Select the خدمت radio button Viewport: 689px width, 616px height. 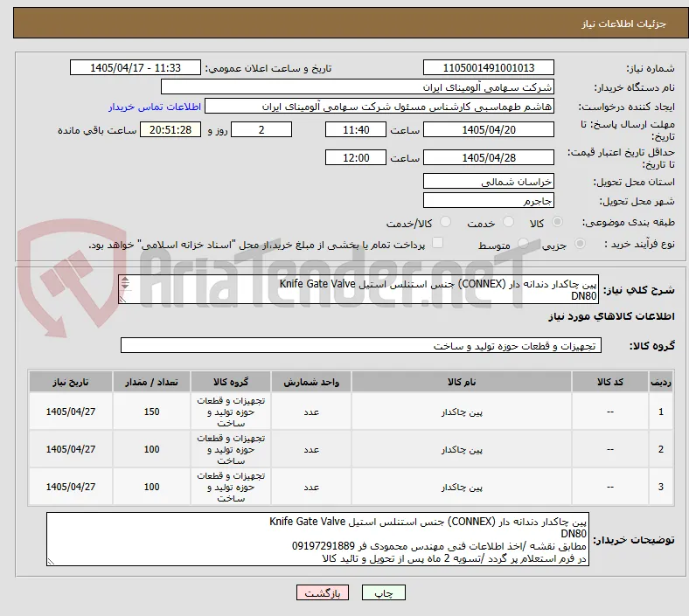[x=508, y=222]
